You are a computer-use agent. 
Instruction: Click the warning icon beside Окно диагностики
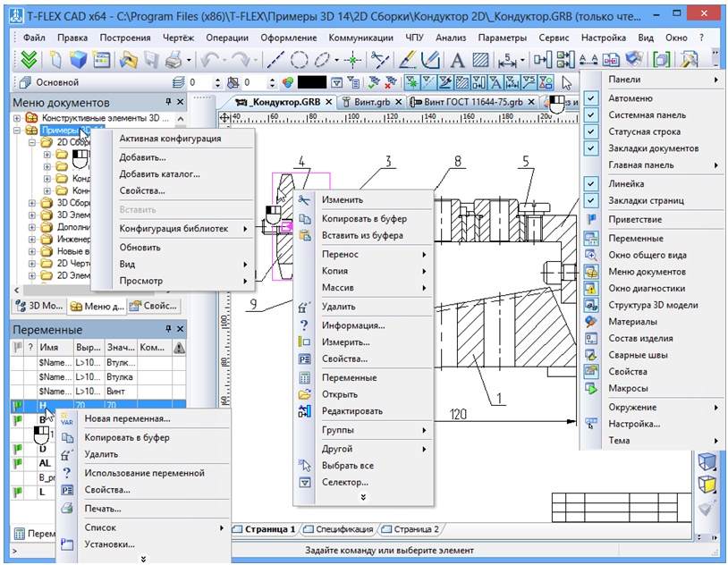(591, 288)
